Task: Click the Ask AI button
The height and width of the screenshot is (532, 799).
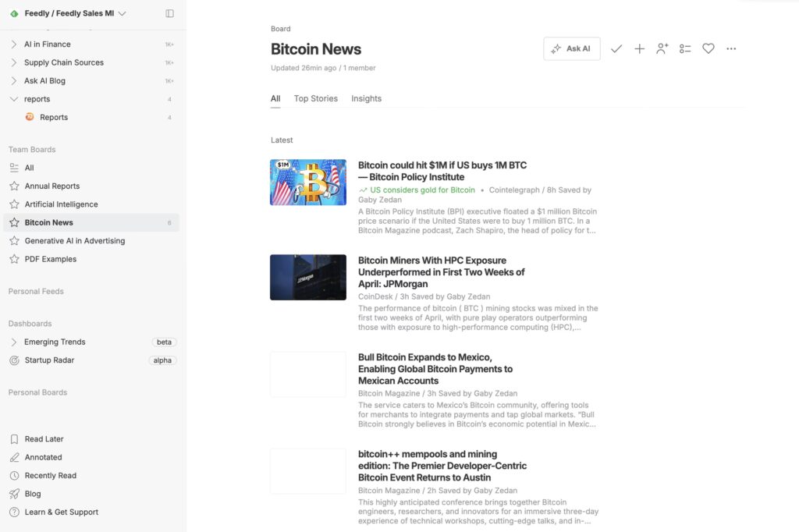Action: [571, 48]
